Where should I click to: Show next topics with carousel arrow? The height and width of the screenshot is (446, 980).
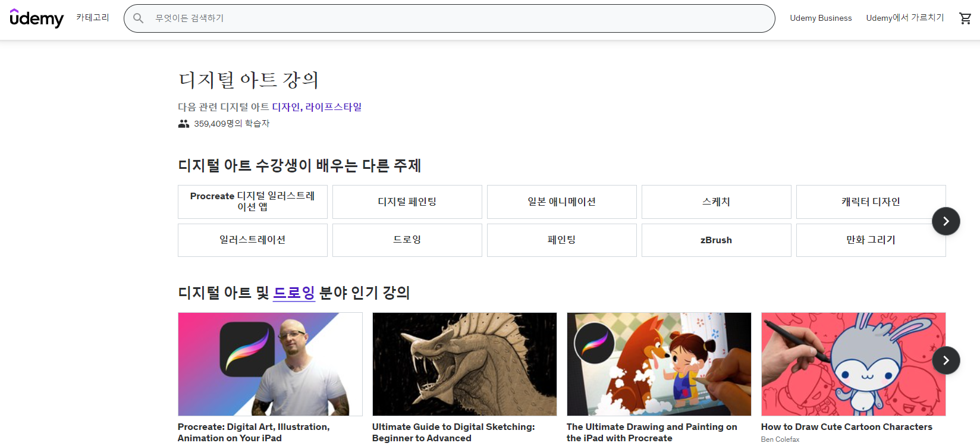coord(946,221)
